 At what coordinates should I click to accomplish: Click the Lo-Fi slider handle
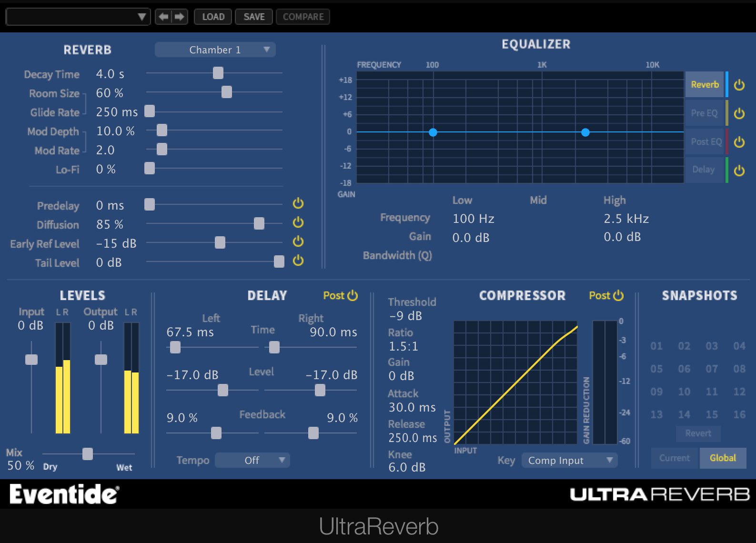(150, 168)
